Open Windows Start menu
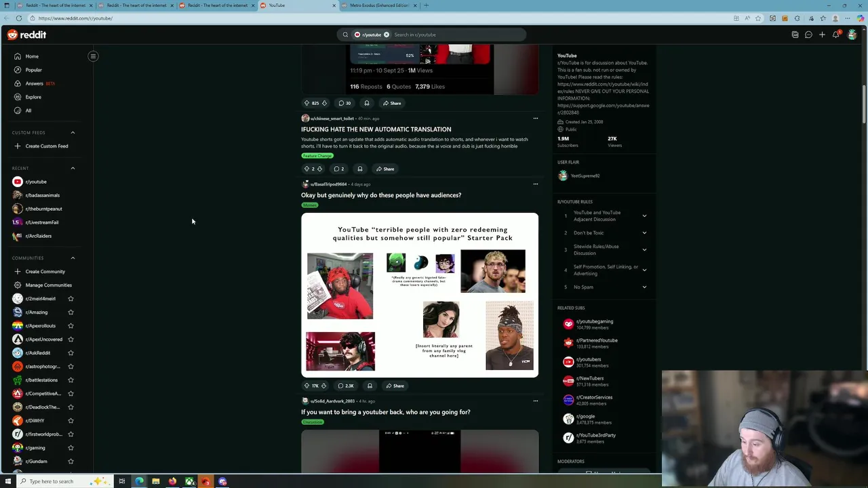The image size is (868, 488). click(7, 481)
